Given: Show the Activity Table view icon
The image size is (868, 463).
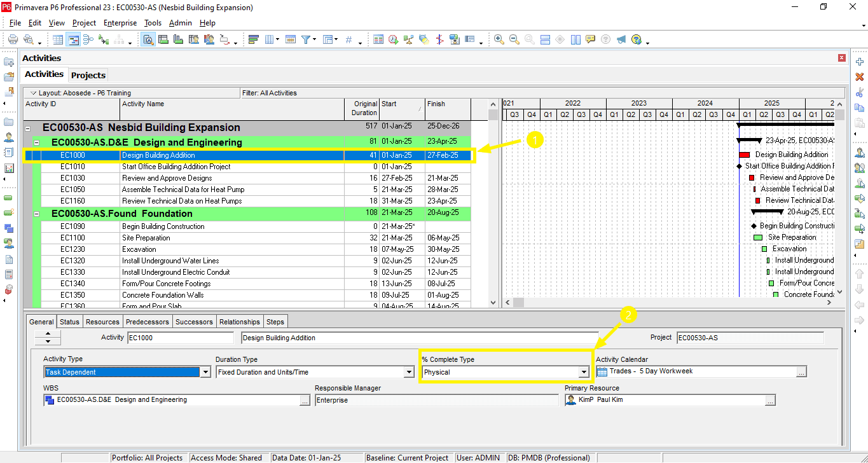Looking at the screenshot, I should (x=59, y=39).
